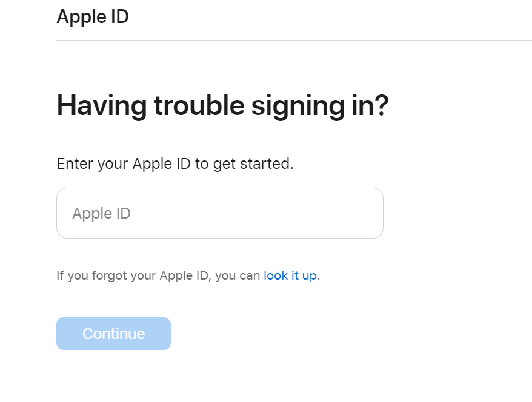The image size is (532, 402).
Task: Click the word "up" in the blue link
Action: point(309,276)
